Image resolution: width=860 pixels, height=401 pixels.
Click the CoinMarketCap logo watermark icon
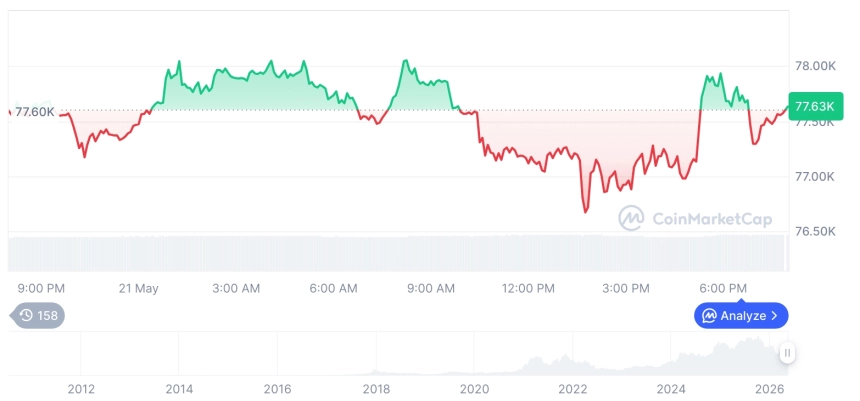[x=631, y=218]
